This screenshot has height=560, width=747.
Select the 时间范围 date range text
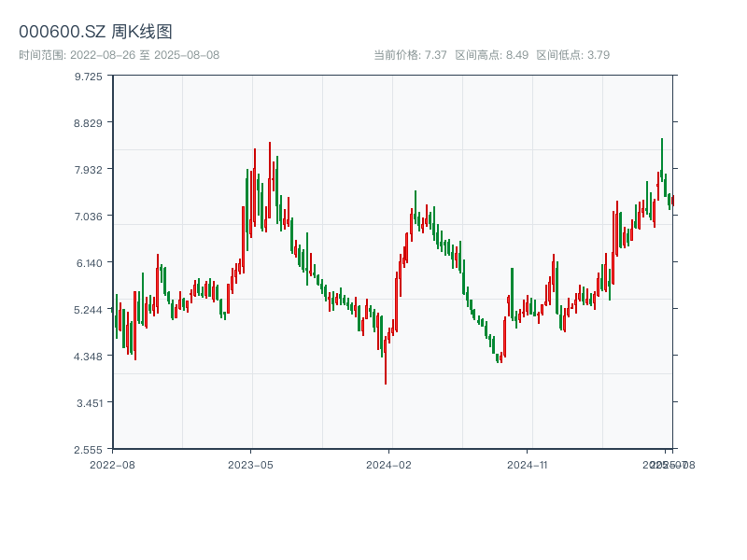pos(119,55)
